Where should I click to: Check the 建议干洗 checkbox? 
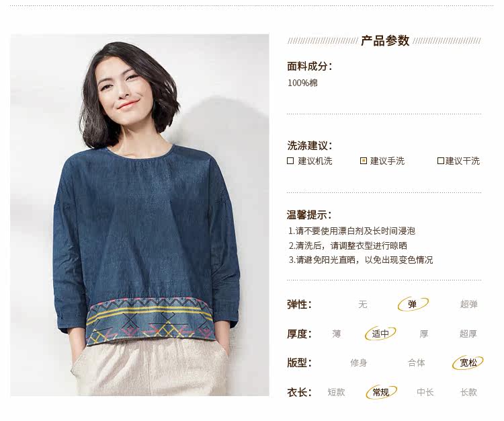pyautogui.click(x=441, y=161)
